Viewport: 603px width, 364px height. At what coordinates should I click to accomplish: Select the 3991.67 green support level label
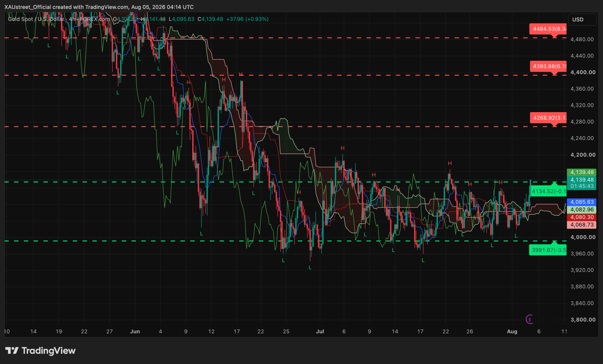point(548,250)
